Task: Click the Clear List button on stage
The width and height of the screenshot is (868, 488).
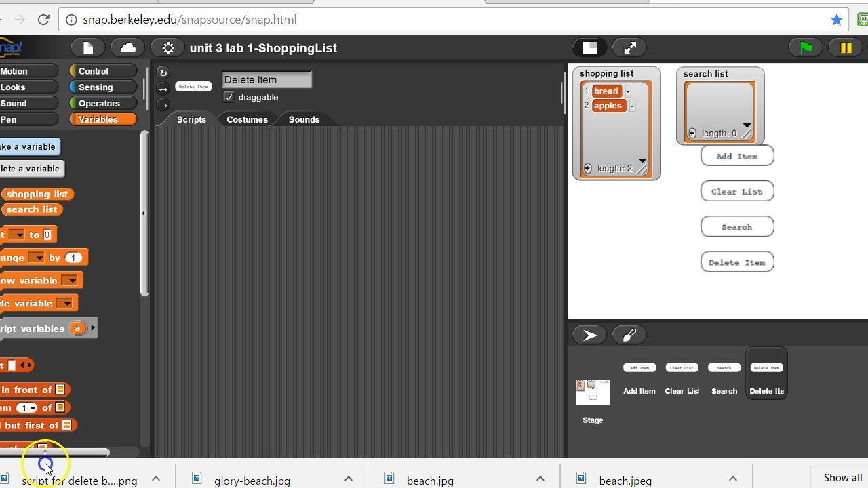Action: pyautogui.click(x=737, y=191)
